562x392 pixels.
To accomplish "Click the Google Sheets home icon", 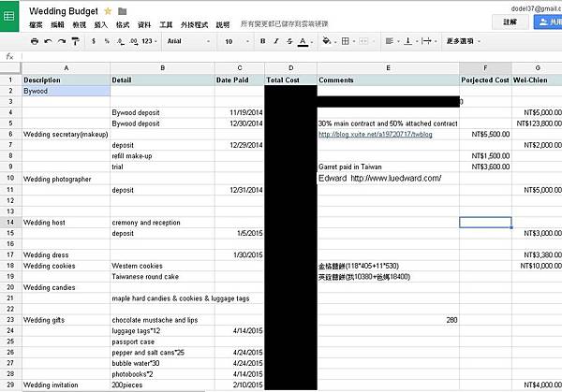I will click(x=9, y=16).
